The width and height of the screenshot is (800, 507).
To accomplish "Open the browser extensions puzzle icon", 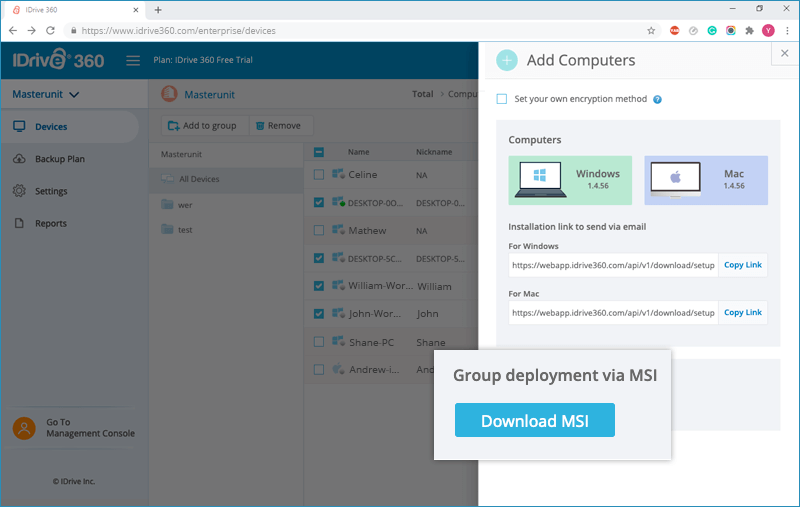I will (x=749, y=31).
